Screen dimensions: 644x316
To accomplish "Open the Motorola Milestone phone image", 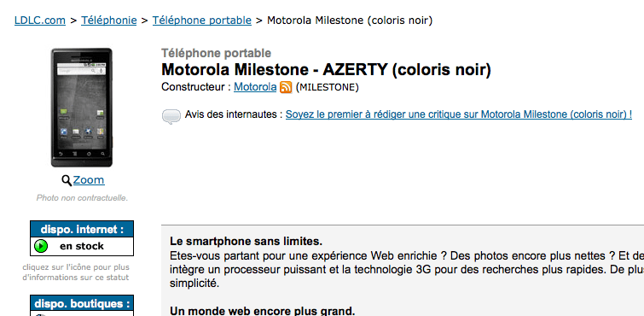I will point(82,108).
